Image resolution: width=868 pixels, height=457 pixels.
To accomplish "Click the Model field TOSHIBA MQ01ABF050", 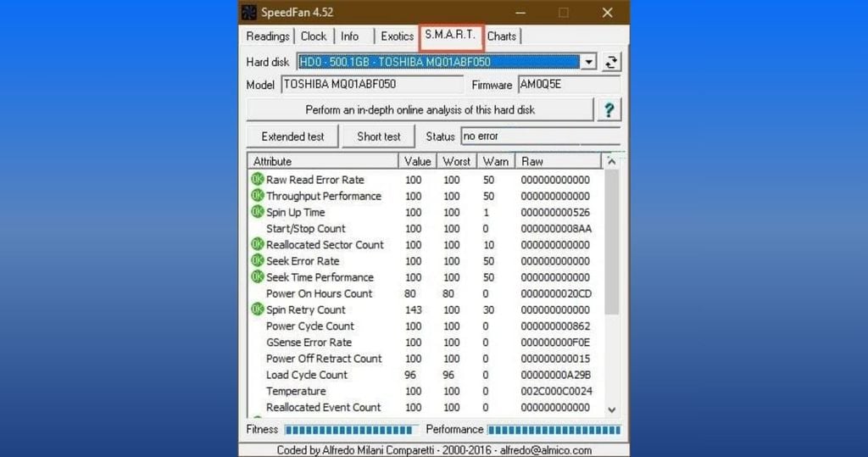I will tap(372, 84).
